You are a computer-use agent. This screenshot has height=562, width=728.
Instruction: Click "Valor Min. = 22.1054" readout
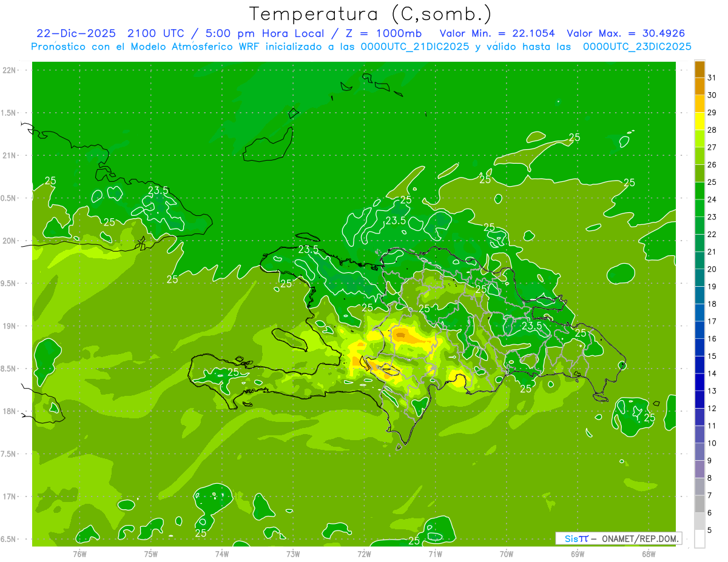click(497, 33)
